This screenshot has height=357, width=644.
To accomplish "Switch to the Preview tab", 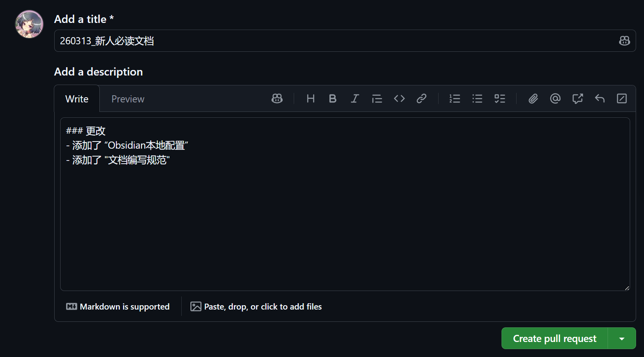I will pyautogui.click(x=128, y=99).
